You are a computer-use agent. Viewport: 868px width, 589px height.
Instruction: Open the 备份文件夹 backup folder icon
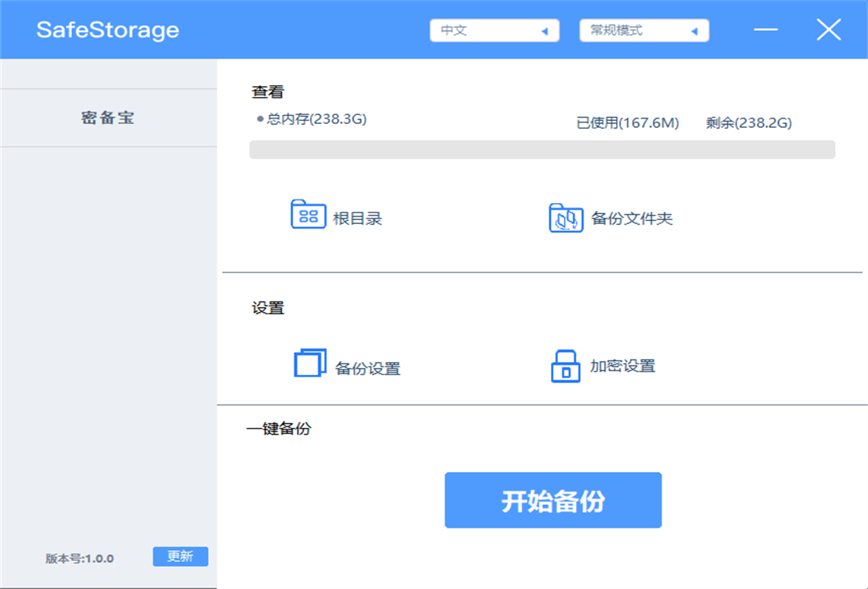pyautogui.click(x=566, y=218)
